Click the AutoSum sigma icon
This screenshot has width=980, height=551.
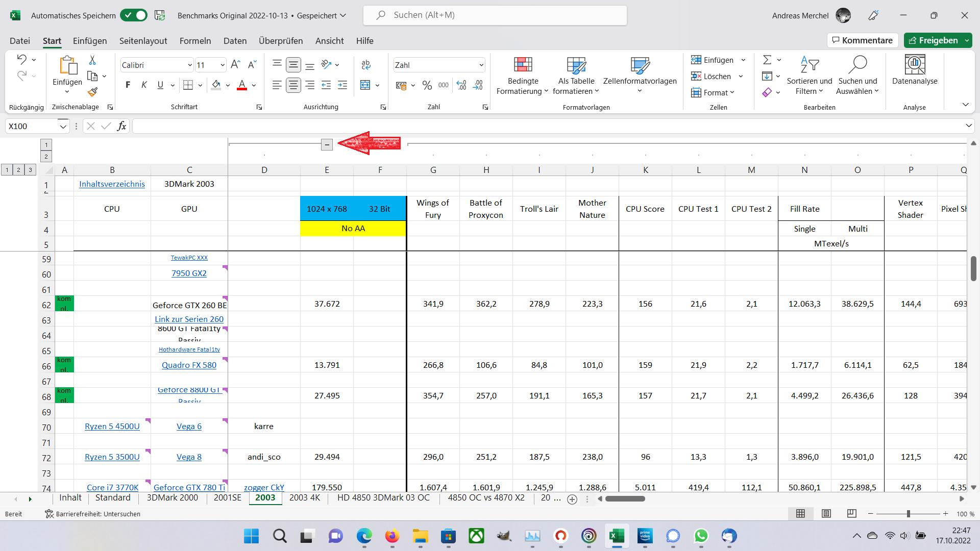point(767,60)
